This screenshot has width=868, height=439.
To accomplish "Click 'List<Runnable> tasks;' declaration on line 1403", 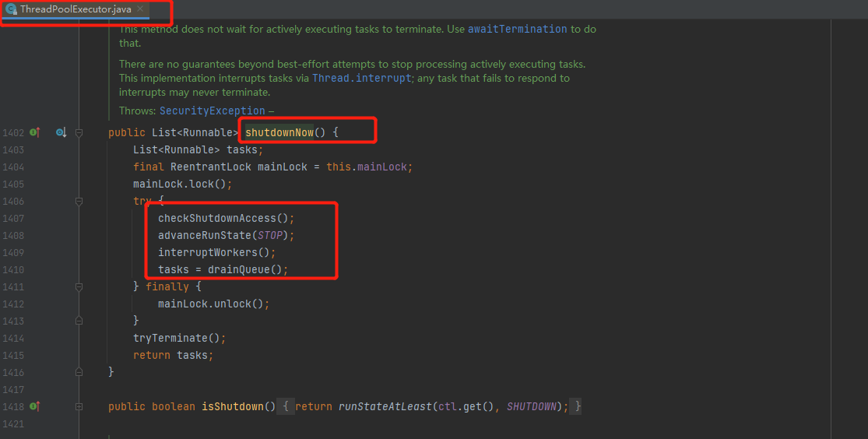I will (199, 149).
